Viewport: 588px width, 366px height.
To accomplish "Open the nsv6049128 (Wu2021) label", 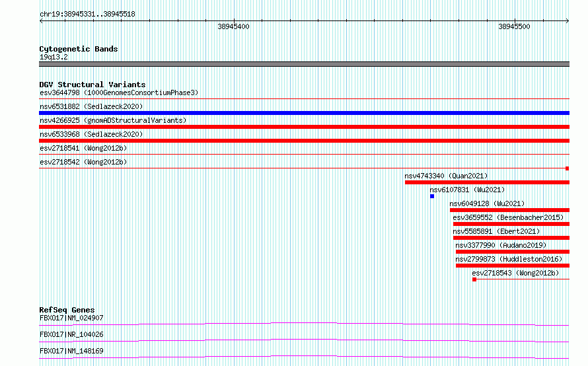I will [487, 203].
